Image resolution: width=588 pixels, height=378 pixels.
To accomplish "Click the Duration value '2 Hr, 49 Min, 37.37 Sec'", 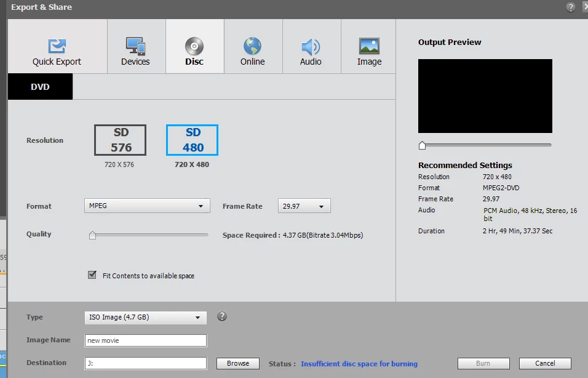I will 517,231.
